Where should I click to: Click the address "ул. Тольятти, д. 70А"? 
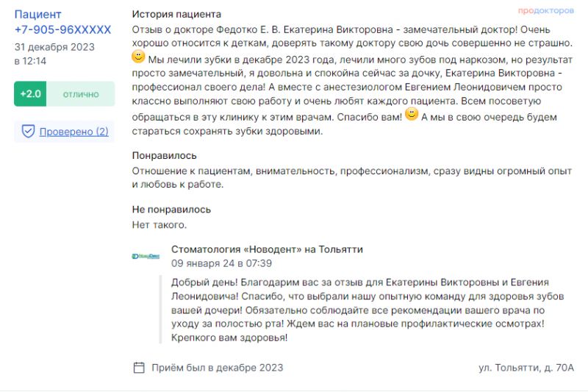[x=526, y=368]
